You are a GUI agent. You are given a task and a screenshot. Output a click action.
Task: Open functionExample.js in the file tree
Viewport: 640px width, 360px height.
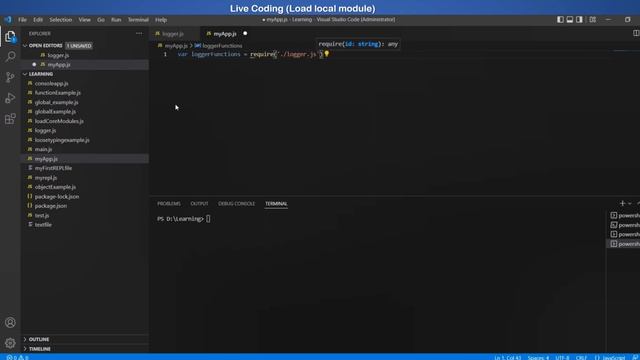[58, 93]
